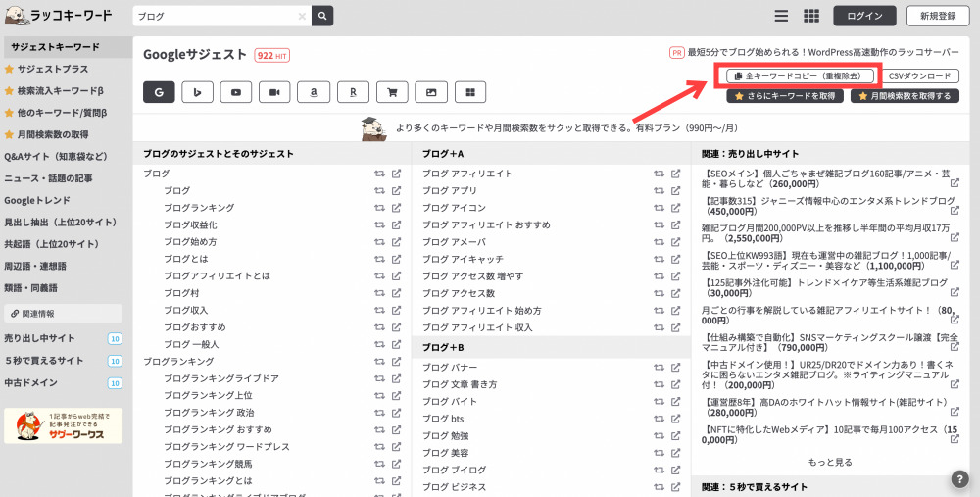Open external link icon for ブログ bts
The image size is (980, 497).
675,419
